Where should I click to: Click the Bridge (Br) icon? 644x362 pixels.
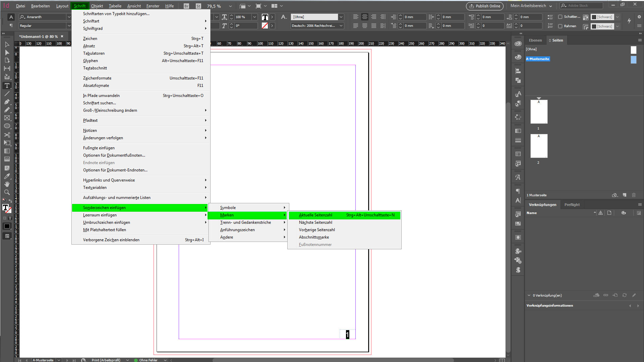pyautogui.click(x=186, y=6)
